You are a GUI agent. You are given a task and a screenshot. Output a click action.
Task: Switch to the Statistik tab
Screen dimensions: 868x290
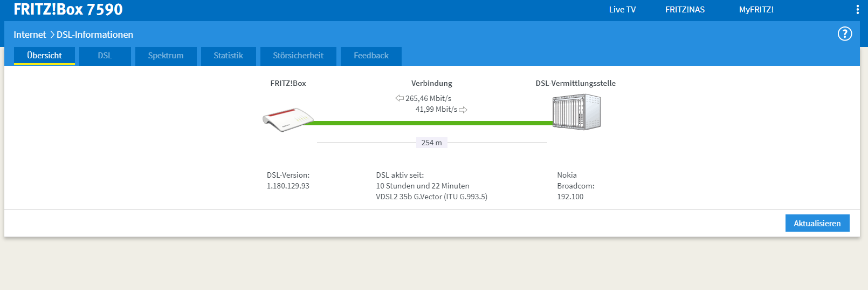pos(229,56)
